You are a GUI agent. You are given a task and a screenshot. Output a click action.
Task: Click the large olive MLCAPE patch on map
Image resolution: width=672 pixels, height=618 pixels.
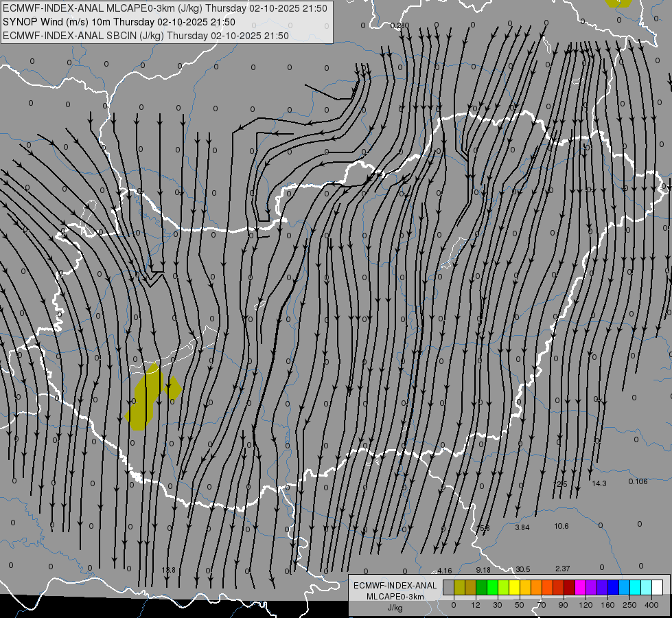click(x=146, y=397)
